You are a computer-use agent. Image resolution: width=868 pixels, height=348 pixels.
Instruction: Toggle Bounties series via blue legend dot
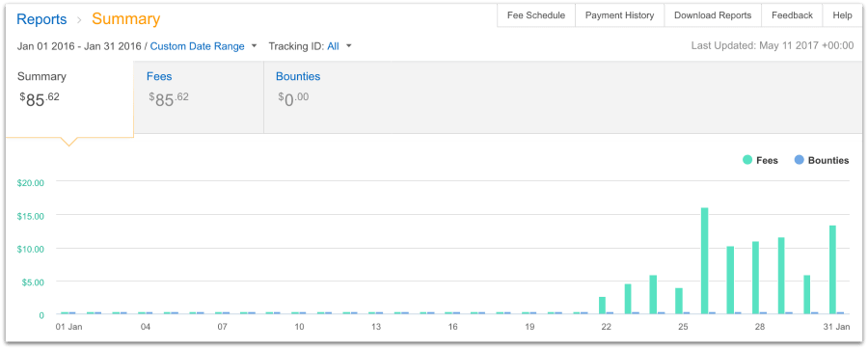pos(799,160)
